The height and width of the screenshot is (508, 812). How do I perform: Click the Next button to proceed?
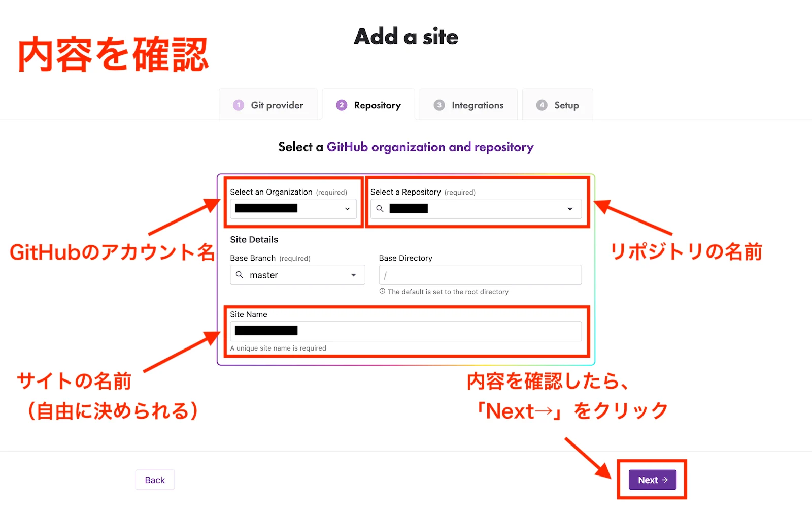pos(652,480)
